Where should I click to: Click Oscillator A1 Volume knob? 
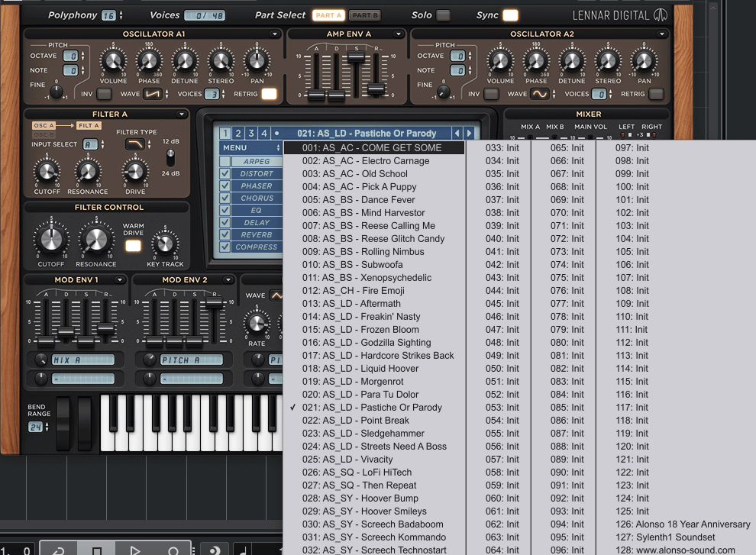[113, 61]
